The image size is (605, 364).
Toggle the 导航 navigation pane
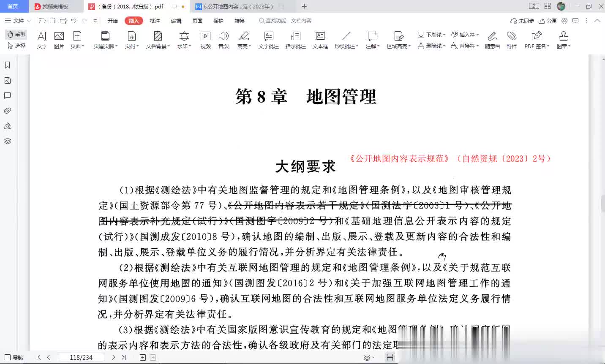click(x=14, y=357)
